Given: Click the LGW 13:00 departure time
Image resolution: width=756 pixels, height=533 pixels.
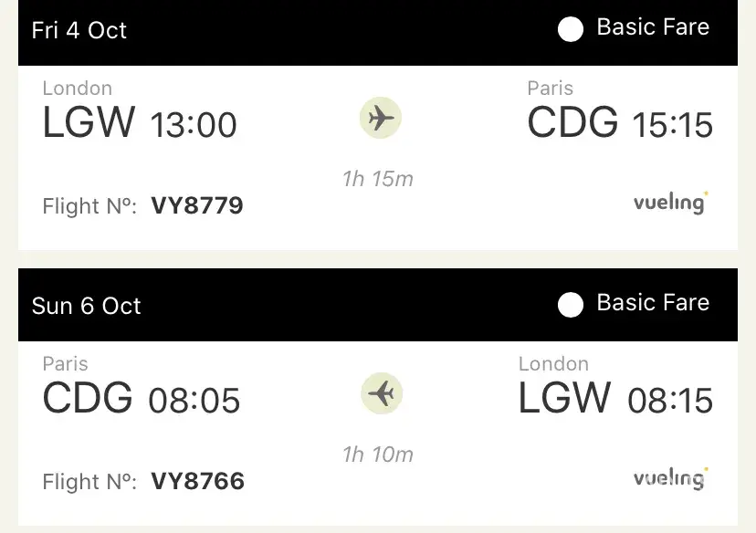Looking at the screenshot, I should [x=194, y=124].
